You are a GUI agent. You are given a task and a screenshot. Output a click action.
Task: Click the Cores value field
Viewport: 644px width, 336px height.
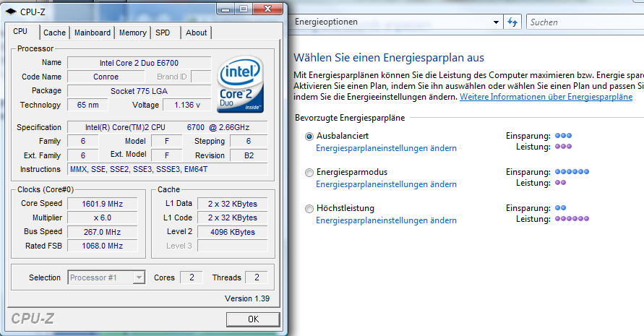point(192,277)
